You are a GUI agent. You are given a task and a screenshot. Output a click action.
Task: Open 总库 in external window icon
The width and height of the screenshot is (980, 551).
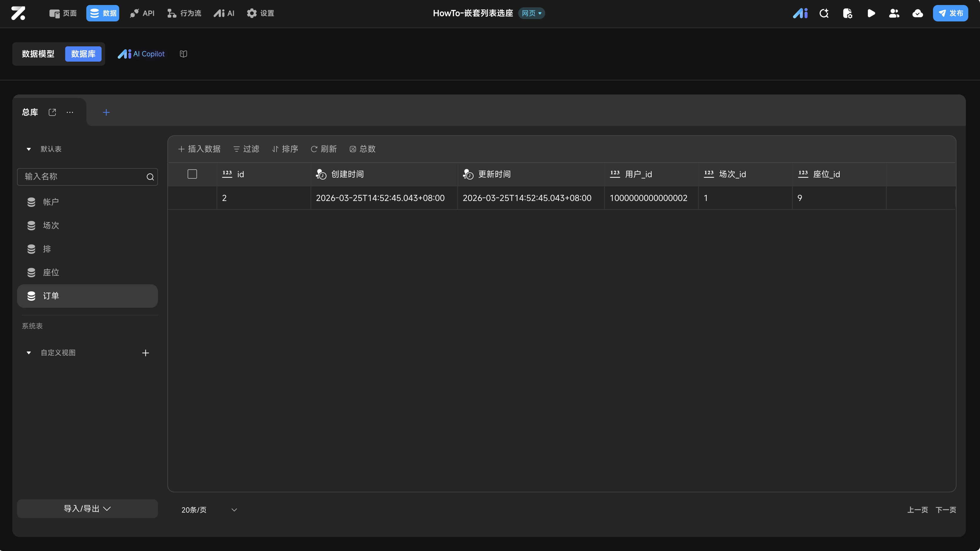tap(53, 112)
